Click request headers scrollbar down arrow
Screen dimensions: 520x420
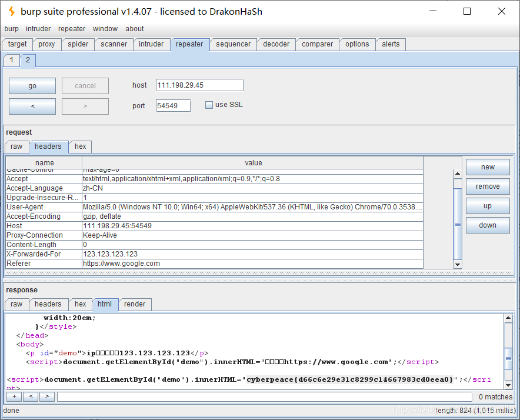click(458, 264)
